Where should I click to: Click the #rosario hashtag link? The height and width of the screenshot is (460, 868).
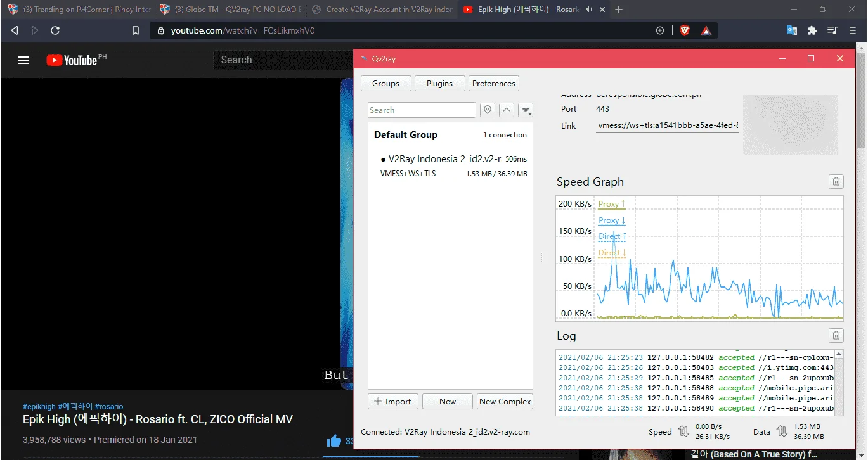click(109, 407)
